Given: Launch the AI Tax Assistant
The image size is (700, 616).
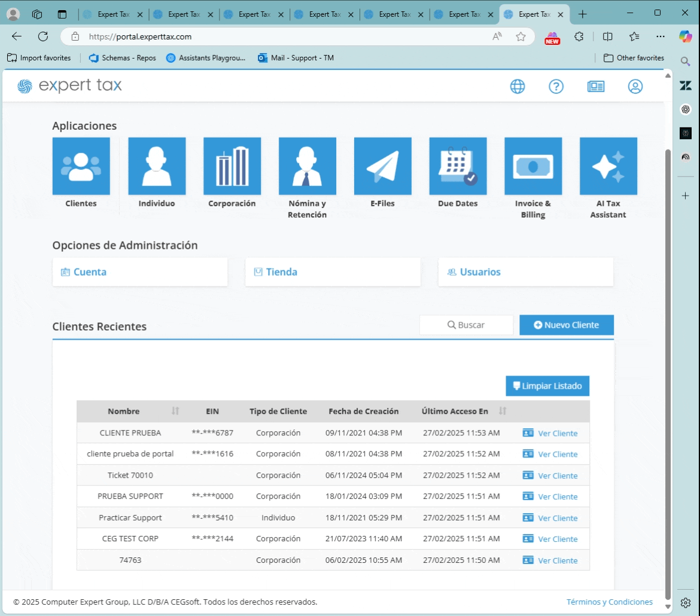Looking at the screenshot, I should tap(608, 166).
